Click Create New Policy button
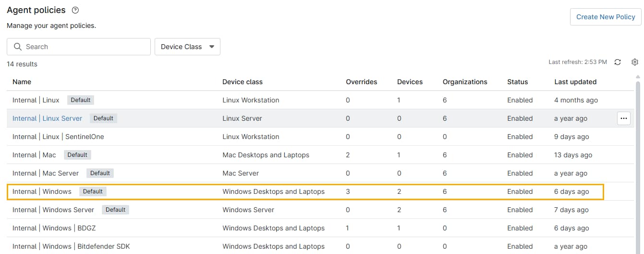This screenshot has height=254, width=644. click(605, 17)
